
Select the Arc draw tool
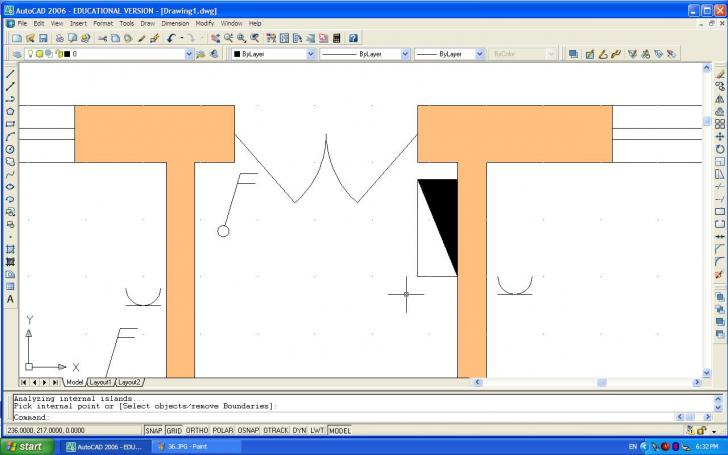(x=10, y=136)
